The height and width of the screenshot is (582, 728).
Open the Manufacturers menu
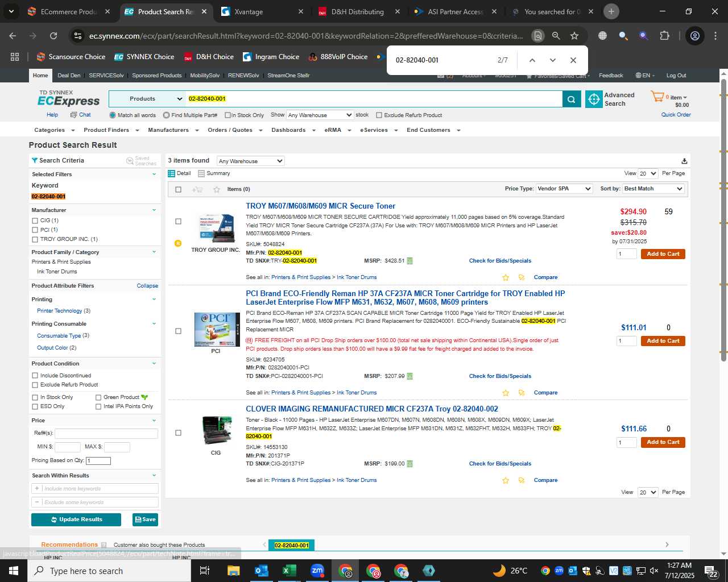click(173, 130)
